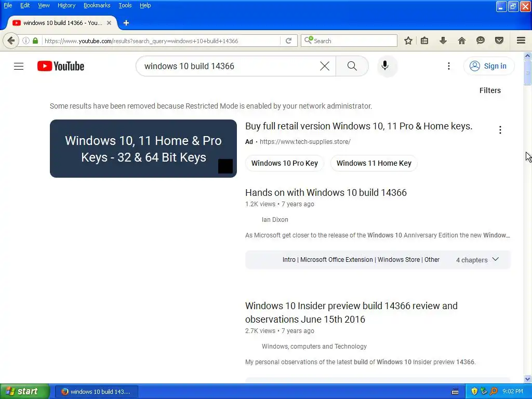Click the 9:02 PM system clock

513,392
